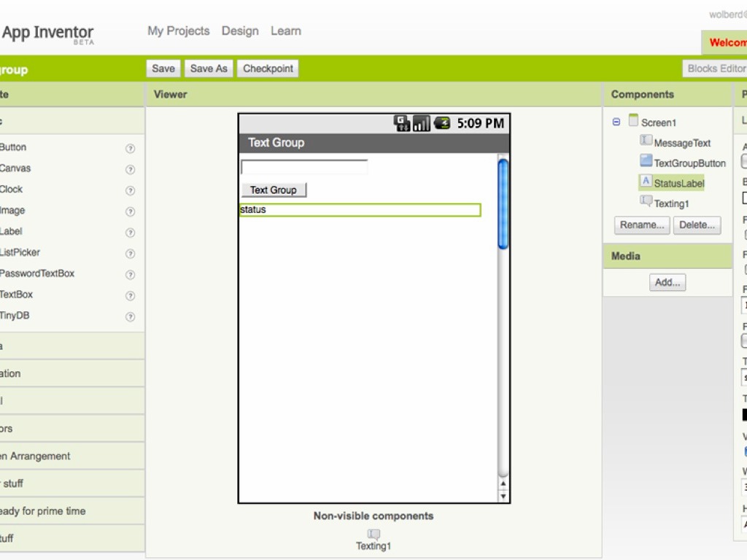Click the Checkpoint button
The width and height of the screenshot is (747, 560).
point(268,69)
